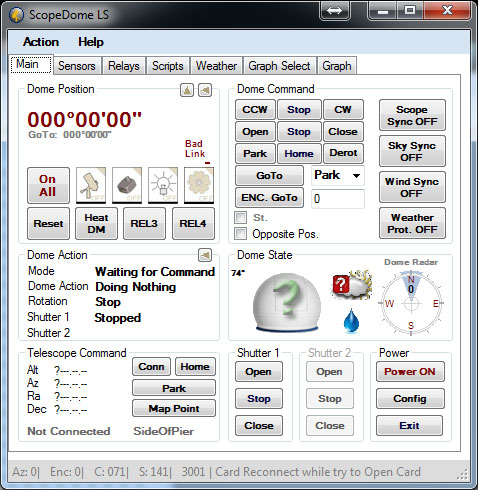Click Park in Telescope Command
Image resolution: width=478 pixels, height=490 pixels.
tap(174, 388)
